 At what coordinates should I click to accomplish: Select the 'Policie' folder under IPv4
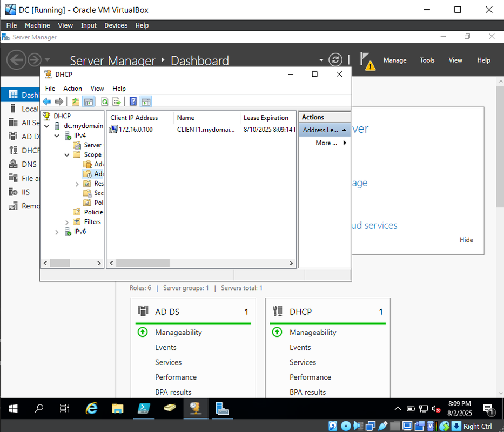[x=88, y=212]
